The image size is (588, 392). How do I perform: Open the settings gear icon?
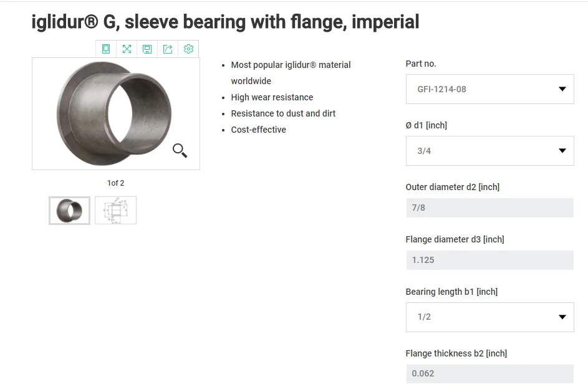coord(188,49)
